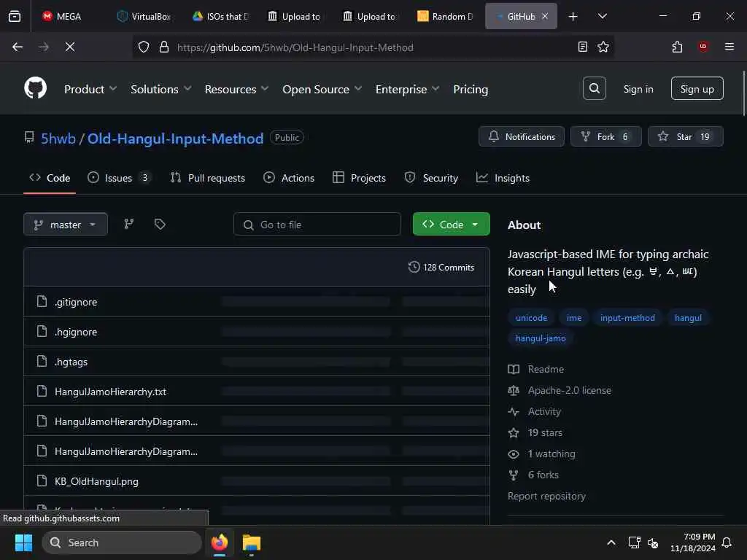Open the Pricing page

point(471,89)
